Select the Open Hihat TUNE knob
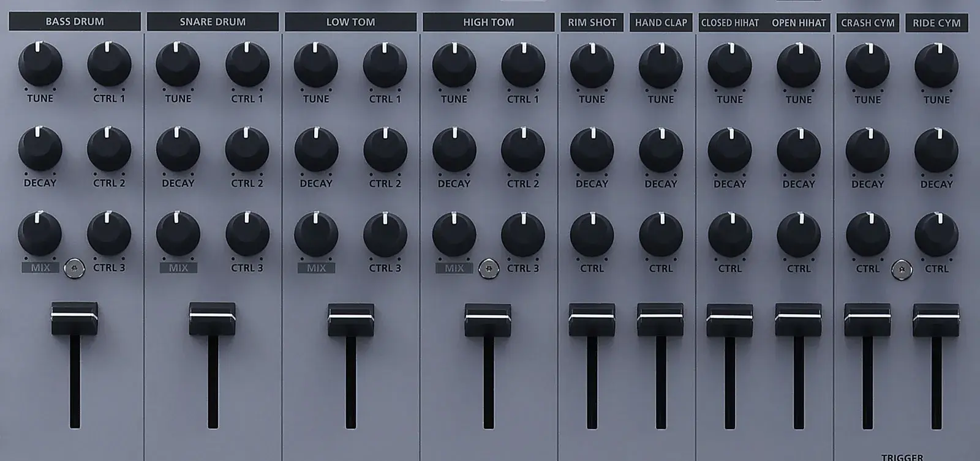980x461 pixels. coord(799,66)
